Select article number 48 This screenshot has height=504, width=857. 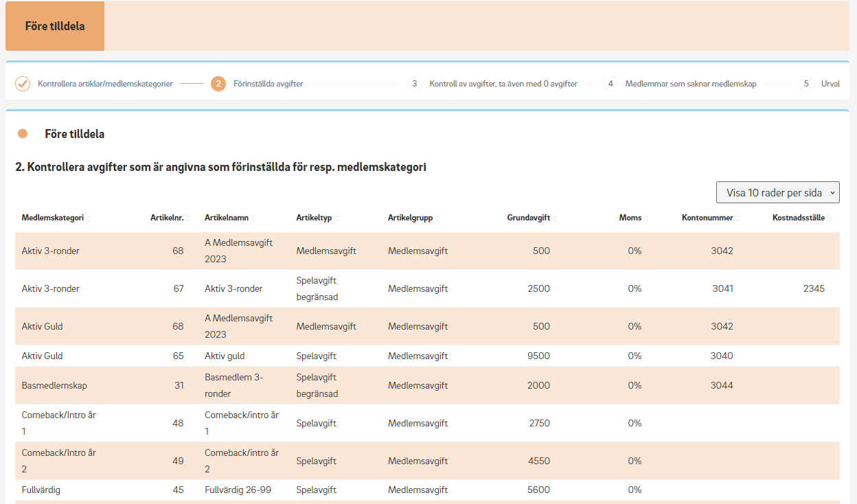coord(179,423)
